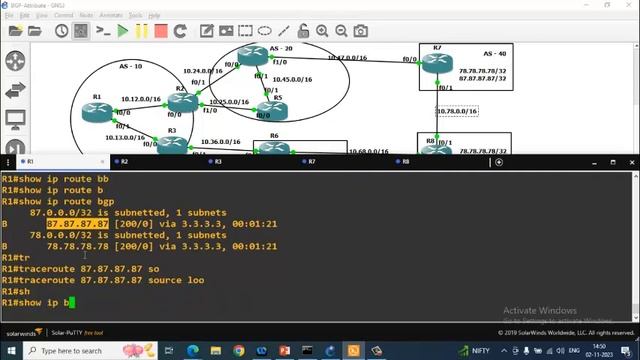
Task: Switch to the R3 terminal tab
Action: click(218, 162)
